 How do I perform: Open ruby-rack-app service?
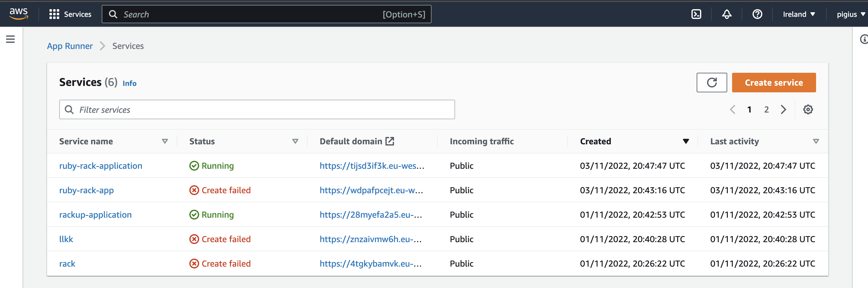[87, 190]
